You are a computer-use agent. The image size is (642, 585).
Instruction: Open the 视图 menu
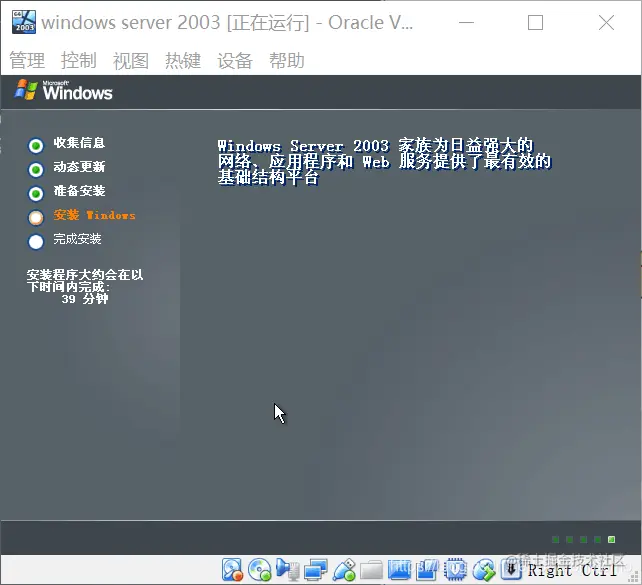coord(131,61)
